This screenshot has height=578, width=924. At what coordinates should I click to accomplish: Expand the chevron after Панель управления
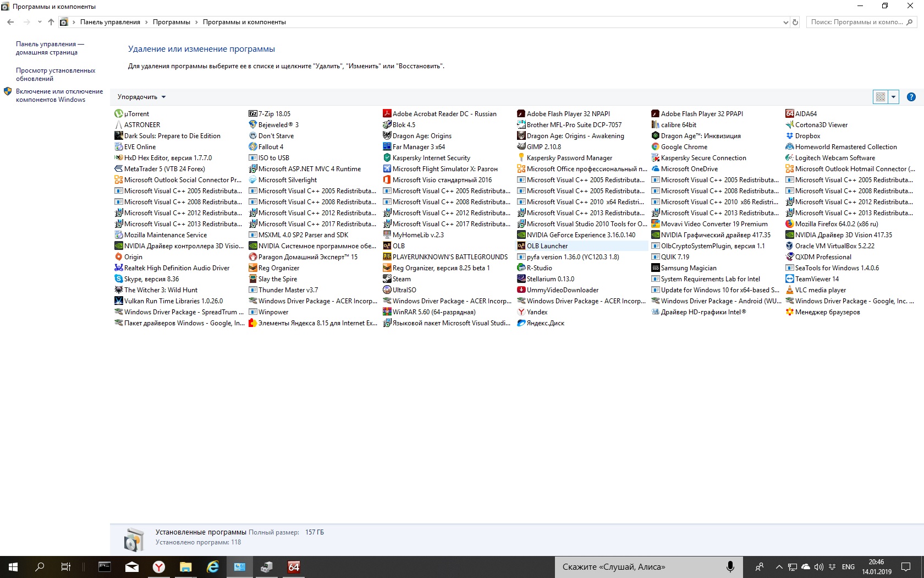146,23
